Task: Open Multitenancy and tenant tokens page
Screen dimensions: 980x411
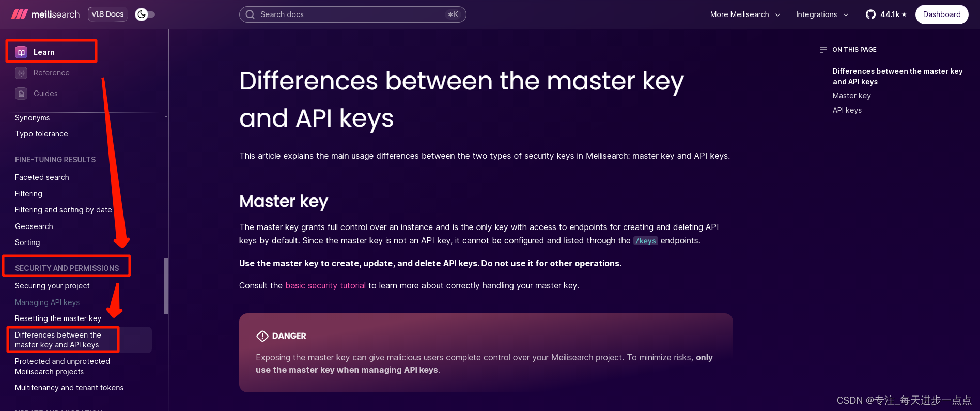Action: [x=69, y=388]
